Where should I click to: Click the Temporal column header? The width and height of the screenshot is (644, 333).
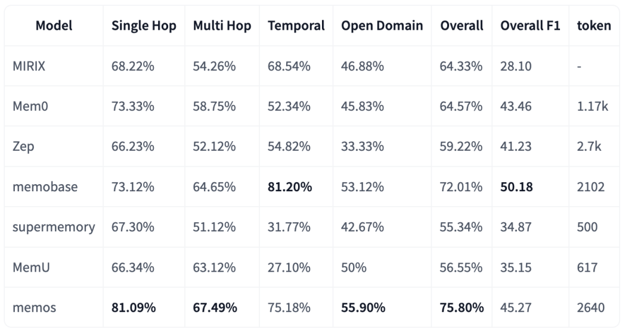(296, 26)
